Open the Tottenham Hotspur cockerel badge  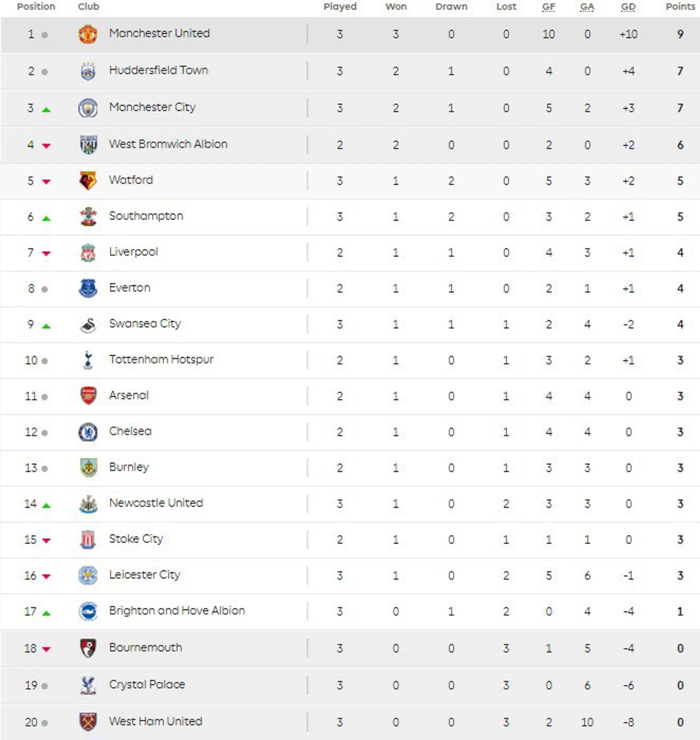point(88,360)
